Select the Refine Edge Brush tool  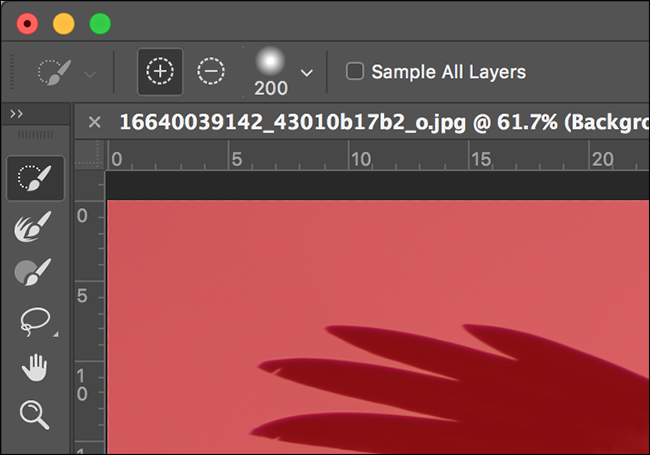pyautogui.click(x=33, y=226)
